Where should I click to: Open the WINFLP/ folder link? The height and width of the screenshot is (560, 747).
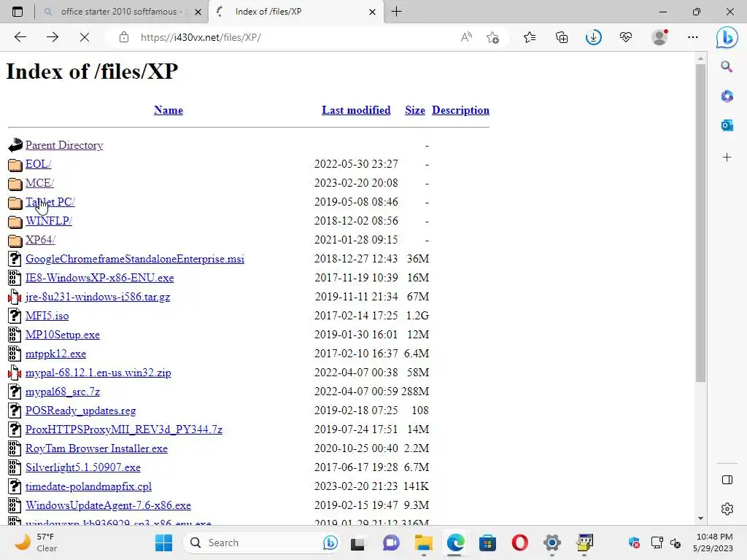tap(49, 221)
